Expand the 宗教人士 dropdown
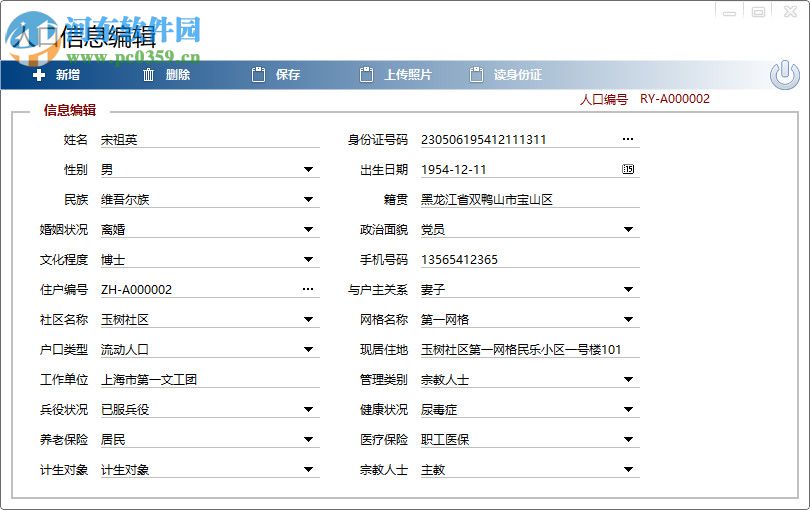Viewport: 810px width, 510px height. coord(628,469)
